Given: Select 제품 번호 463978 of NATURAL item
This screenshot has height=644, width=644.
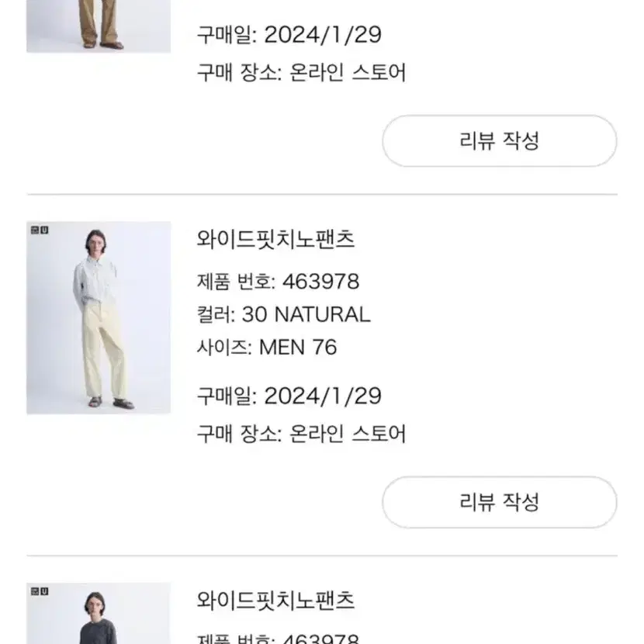Looking at the screenshot, I should click(x=278, y=282).
